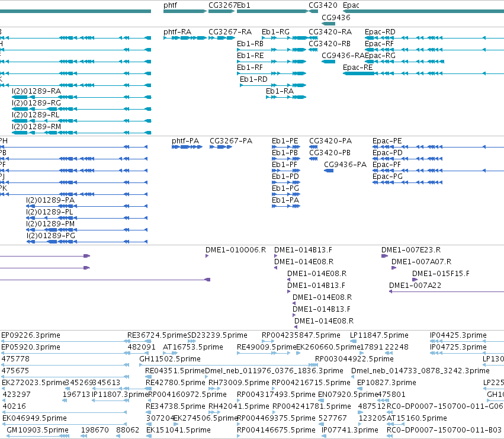Select the phtf-PA blue coding glyph
This screenshot has height=439, width=504.
point(187,147)
